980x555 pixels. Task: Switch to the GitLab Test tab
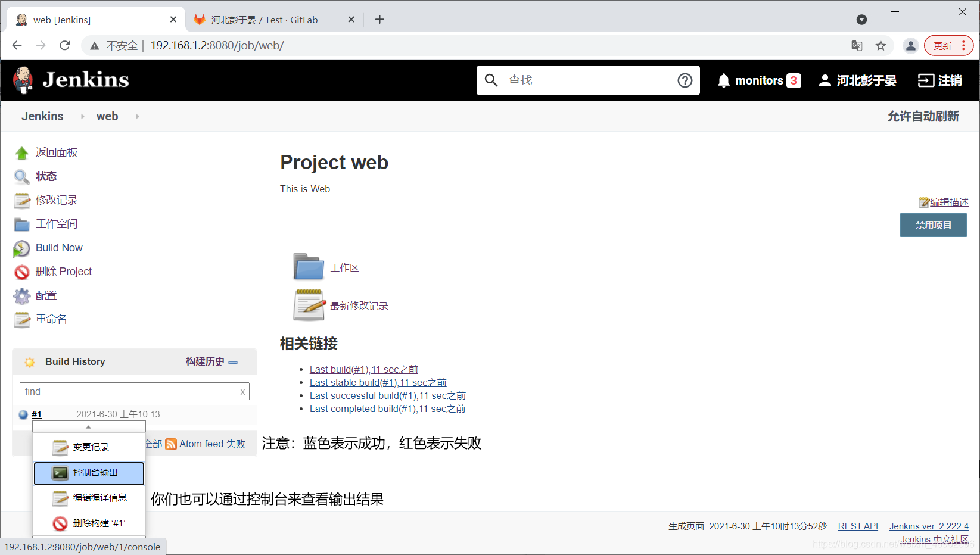[274, 20]
